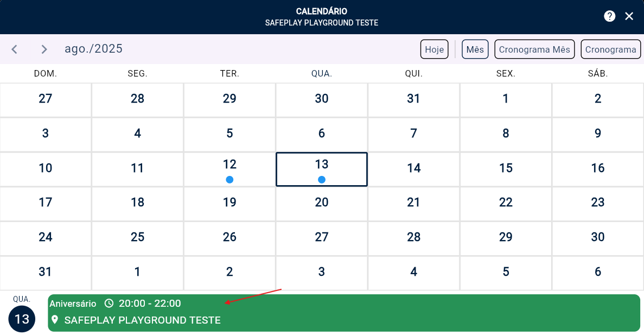Choose Saturday August 30 cell
Image resolution: width=644 pixels, height=335 pixels.
[x=598, y=237]
